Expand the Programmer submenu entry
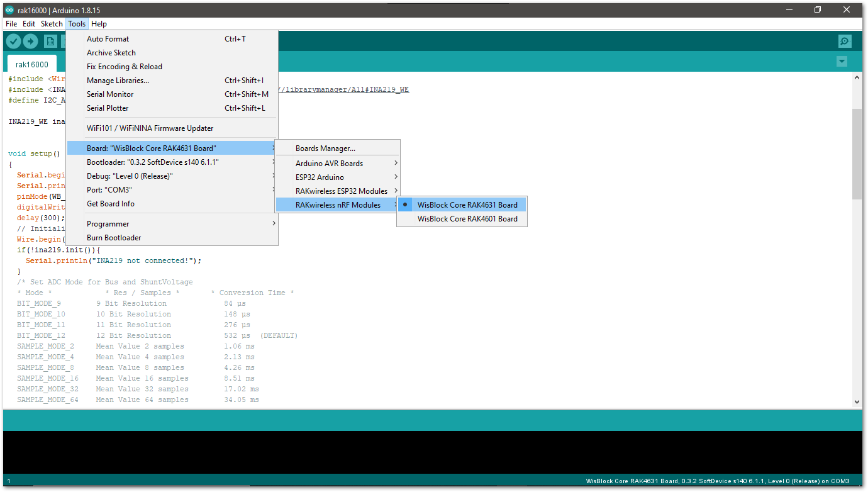Image resolution: width=868 pixels, height=492 pixels. click(x=172, y=223)
